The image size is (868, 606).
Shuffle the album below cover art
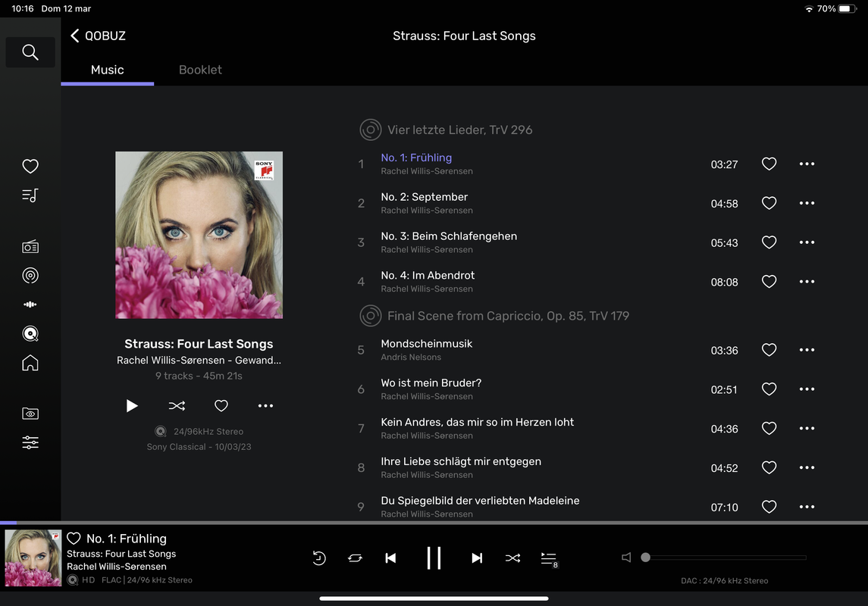tap(177, 406)
